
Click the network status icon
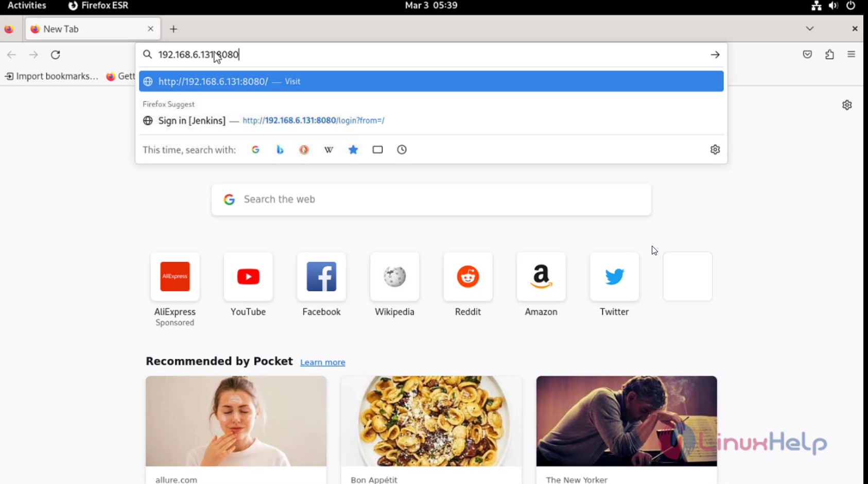pyautogui.click(x=817, y=6)
